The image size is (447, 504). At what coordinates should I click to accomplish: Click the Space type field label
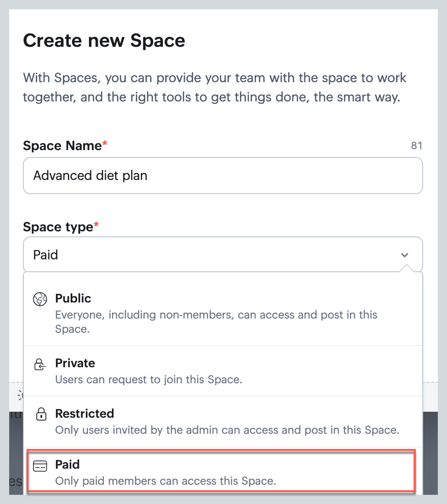pos(58,227)
